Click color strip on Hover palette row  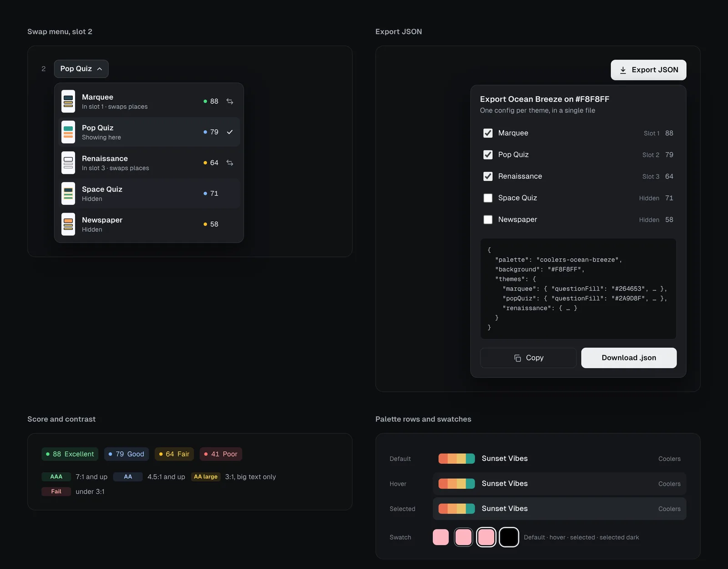(x=456, y=483)
